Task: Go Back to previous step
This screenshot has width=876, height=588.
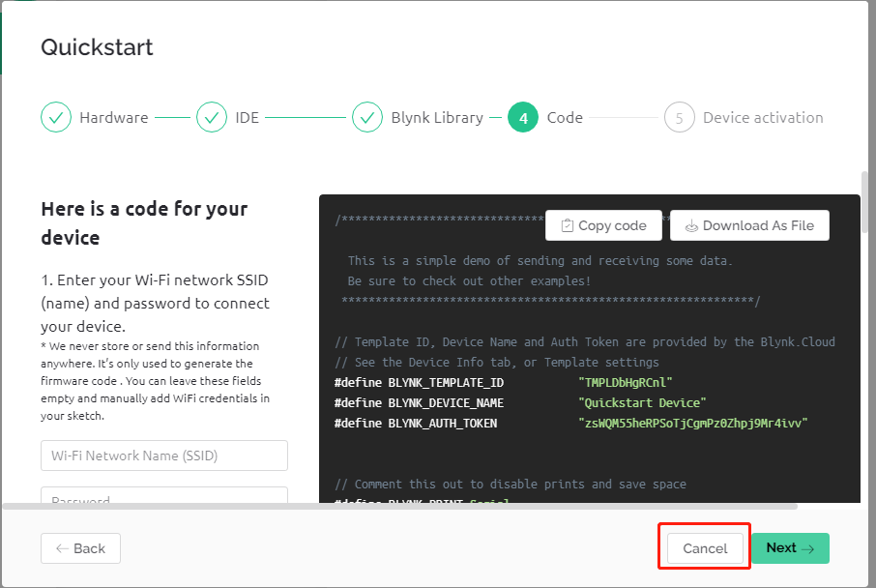Action: point(80,548)
